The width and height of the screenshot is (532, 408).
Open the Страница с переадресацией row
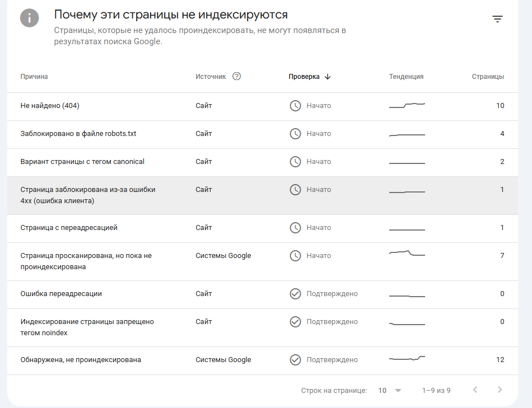click(x=69, y=228)
